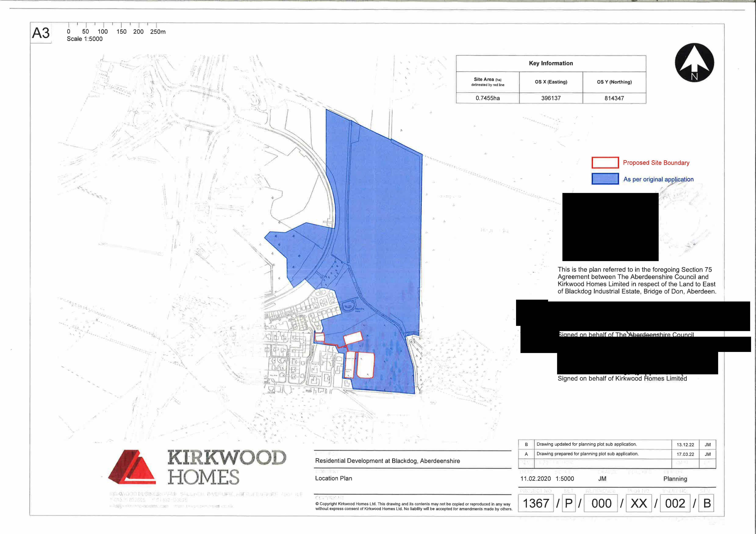Screen dimensions: 756x534
Task: Click the northing value '814347'
Action: coord(614,98)
